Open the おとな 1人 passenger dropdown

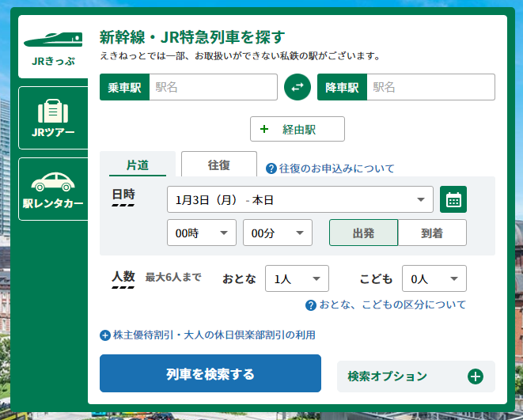(x=297, y=278)
